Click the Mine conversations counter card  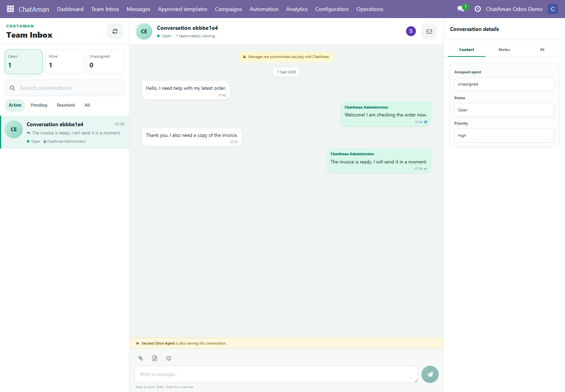pos(64,62)
